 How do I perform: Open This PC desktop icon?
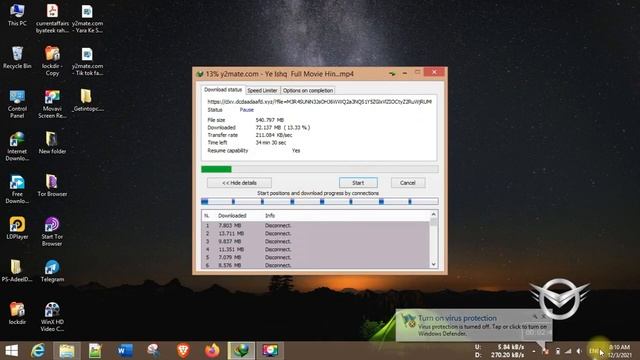click(17, 15)
